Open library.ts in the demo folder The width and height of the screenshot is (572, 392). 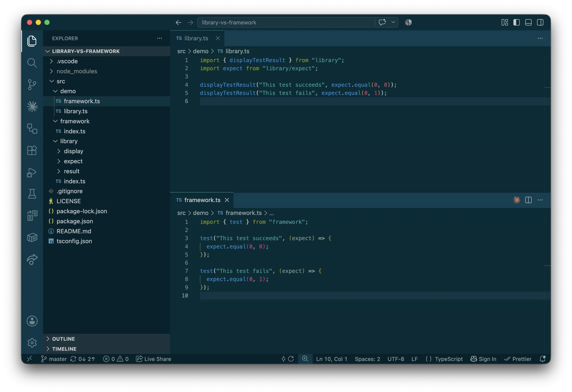107,111
